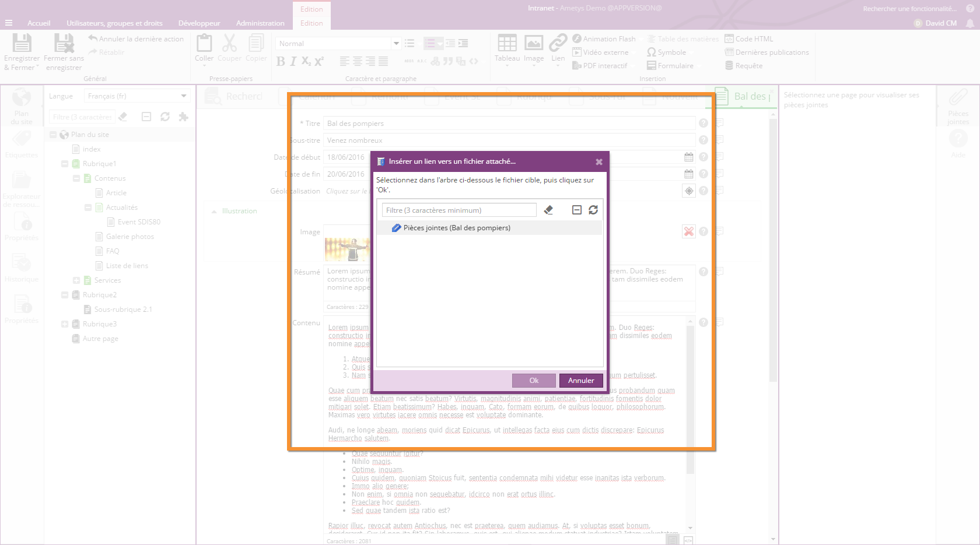Open Utilisateurs, groupes et droits tab
The image size is (980, 545).
(114, 23)
